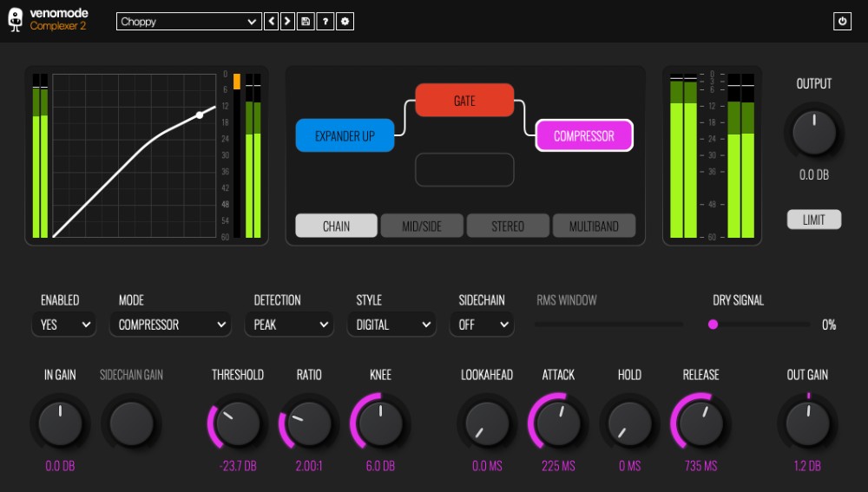The height and width of the screenshot is (492, 868).
Task: Switch to the Multiband tab
Action: click(x=594, y=226)
